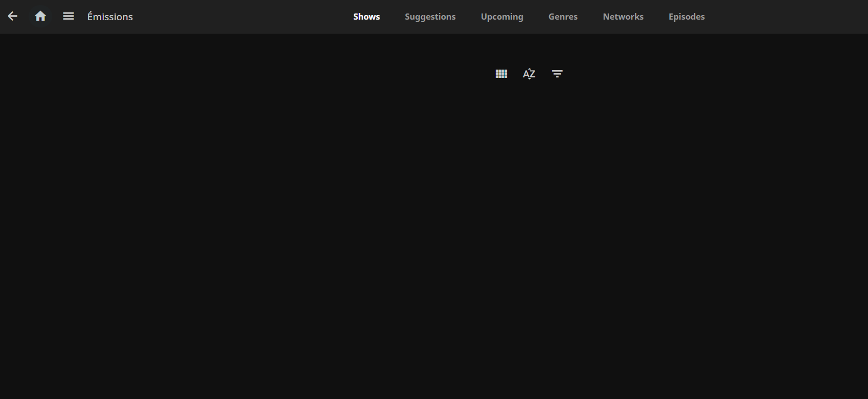The width and height of the screenshot is (868, 399).
Task: Change view type with grid icon
Action: (x=501, y=74)
